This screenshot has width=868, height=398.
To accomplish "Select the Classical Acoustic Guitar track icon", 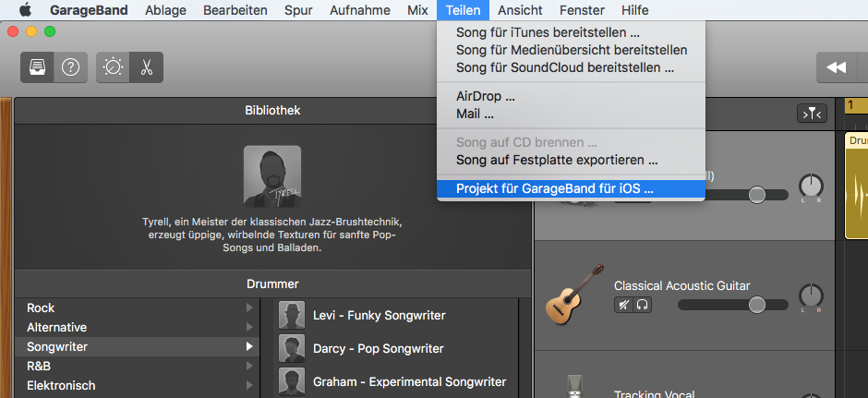I will (x=562, y=295).
